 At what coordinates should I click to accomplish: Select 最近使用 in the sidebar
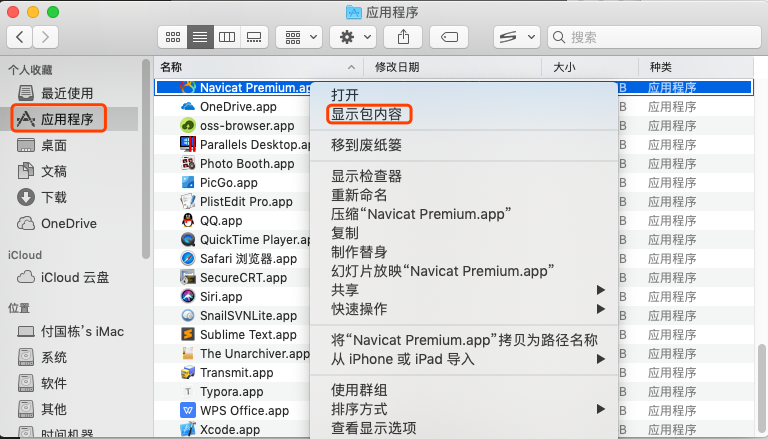[67, 93]
